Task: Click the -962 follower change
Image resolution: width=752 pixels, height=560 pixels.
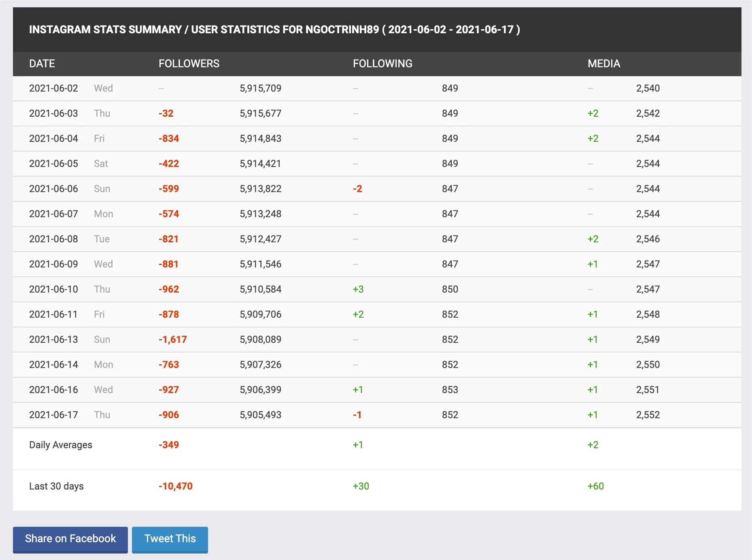Action: pyautogui.click(x=169, y=289)
